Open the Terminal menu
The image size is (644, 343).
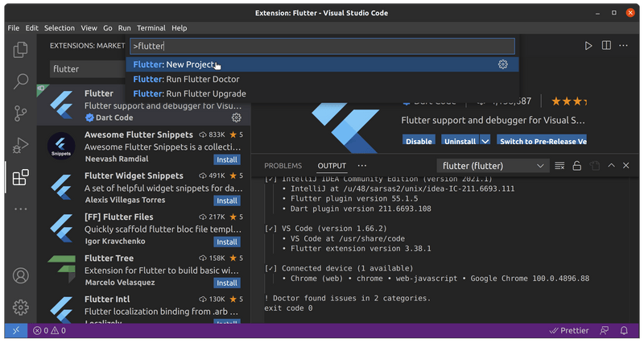151,27
